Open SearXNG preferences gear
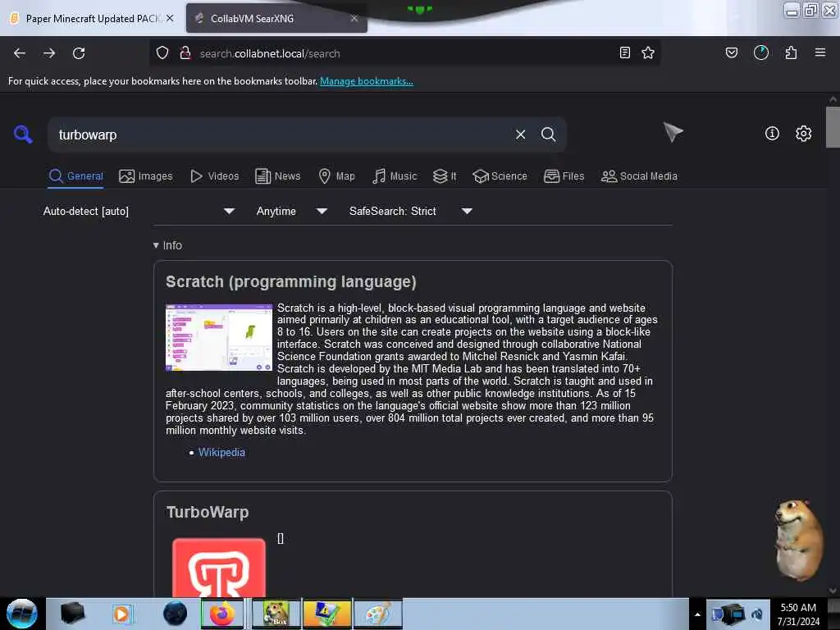The height and width of the screenshot is (630, 840). pos(804,134)
